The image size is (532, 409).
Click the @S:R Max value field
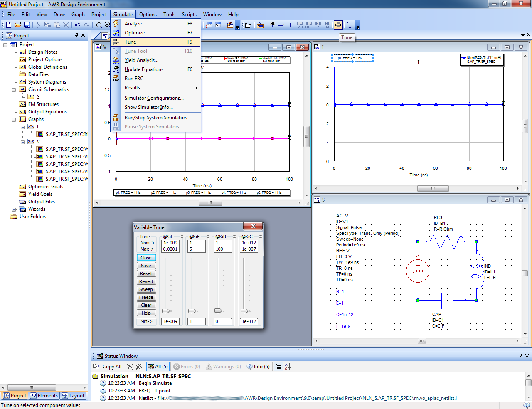click(223, 249)
